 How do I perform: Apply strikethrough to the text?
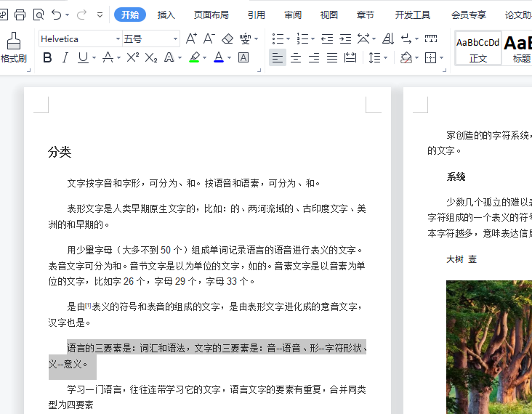click(x=108, y=57)
